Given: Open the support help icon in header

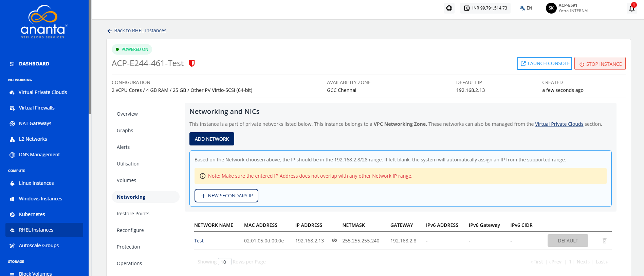Looking at the screenshot, I should pyautogui.click(x=449, y=8).
